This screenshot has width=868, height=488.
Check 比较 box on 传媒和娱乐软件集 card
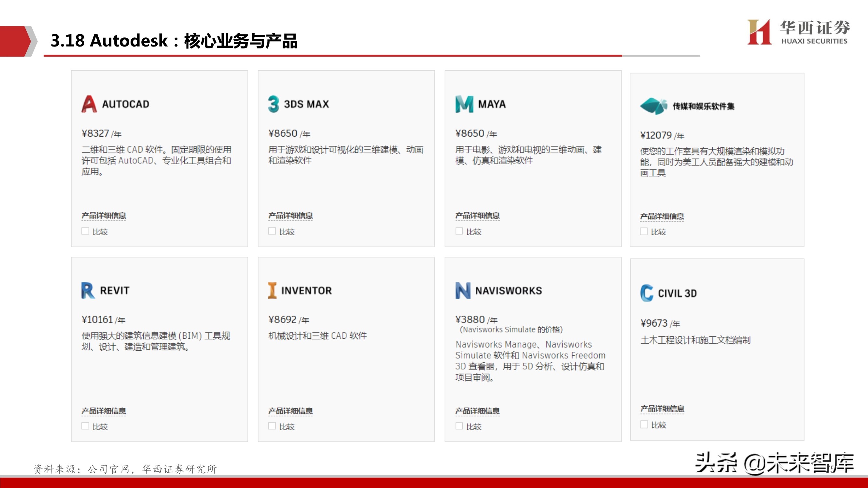coord(644,231)
